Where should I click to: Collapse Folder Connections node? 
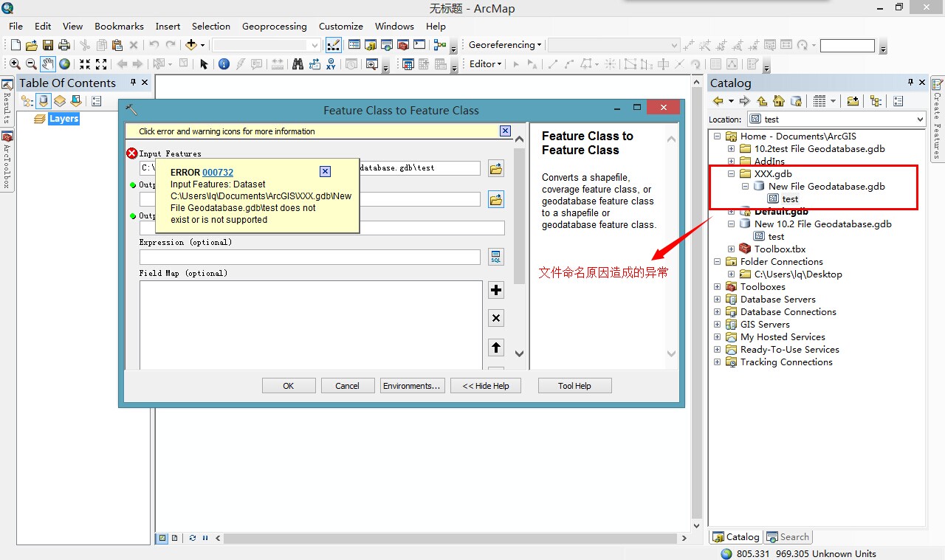tap(717, 262)
